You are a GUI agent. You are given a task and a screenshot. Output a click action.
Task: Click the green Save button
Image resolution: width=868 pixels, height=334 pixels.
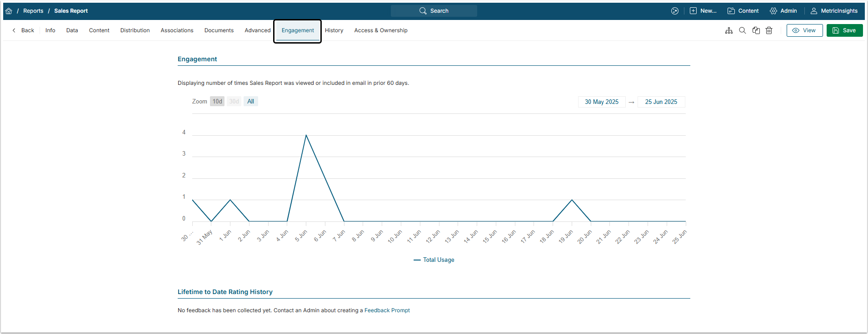844,30
